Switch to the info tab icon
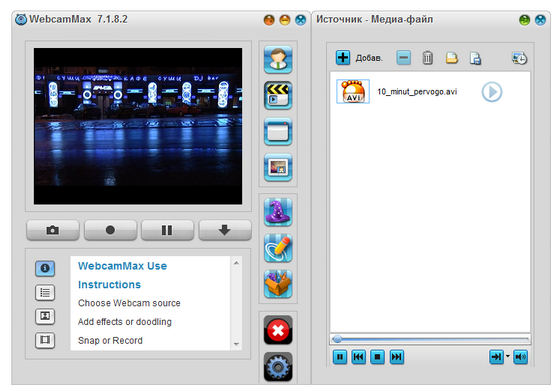 45,269
